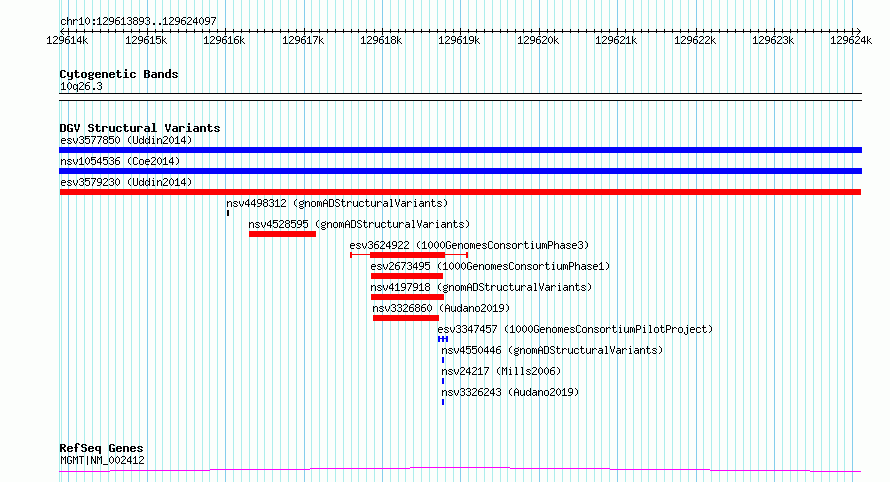The width and height of the screenshot is (890, 482).
Task: Select the esv3577850 (Uddin2014) label
Action: [x=126, y=140]
